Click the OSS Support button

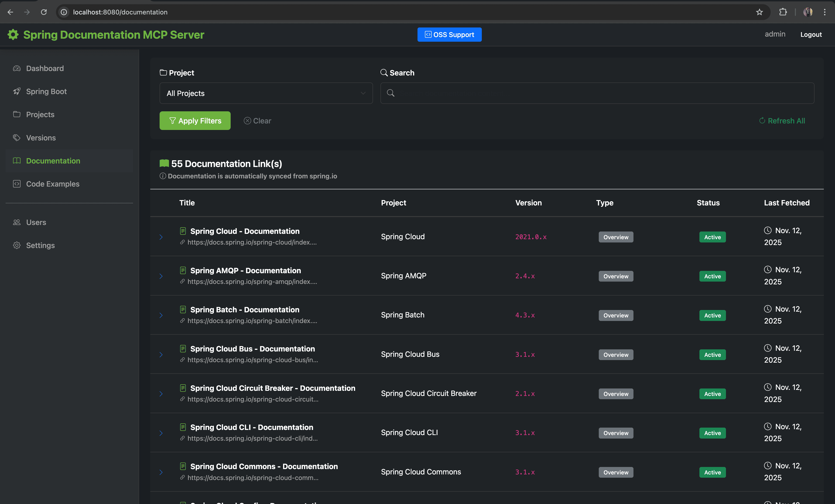pyautogui.click(x=449, y=34)
